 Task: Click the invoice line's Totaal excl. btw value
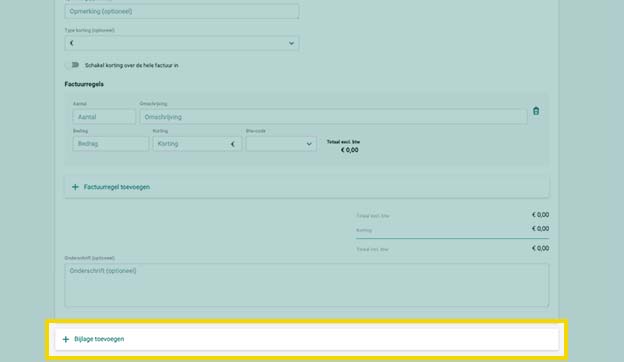tap(349, 150)
